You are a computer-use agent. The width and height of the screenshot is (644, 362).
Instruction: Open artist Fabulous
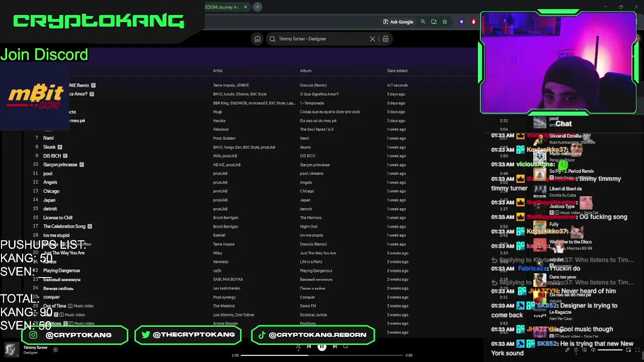220,130
